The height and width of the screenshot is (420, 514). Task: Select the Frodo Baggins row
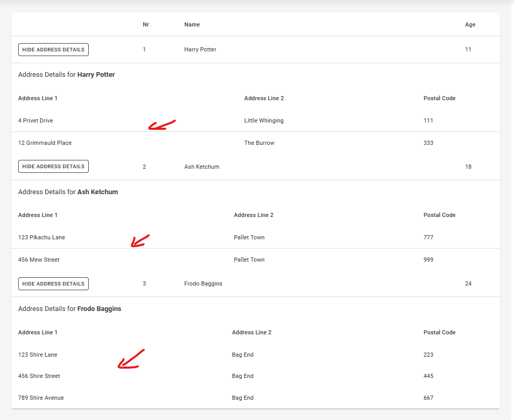coord(203,283)
